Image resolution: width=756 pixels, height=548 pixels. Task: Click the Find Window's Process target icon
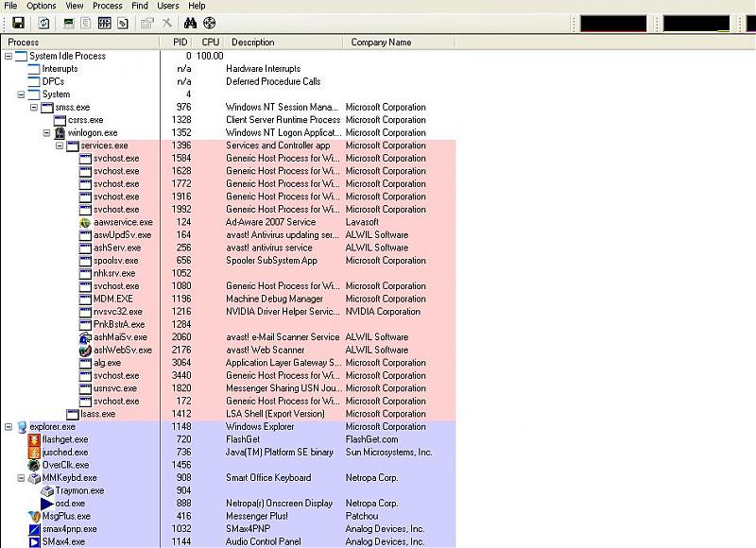[x=209, y=23]
